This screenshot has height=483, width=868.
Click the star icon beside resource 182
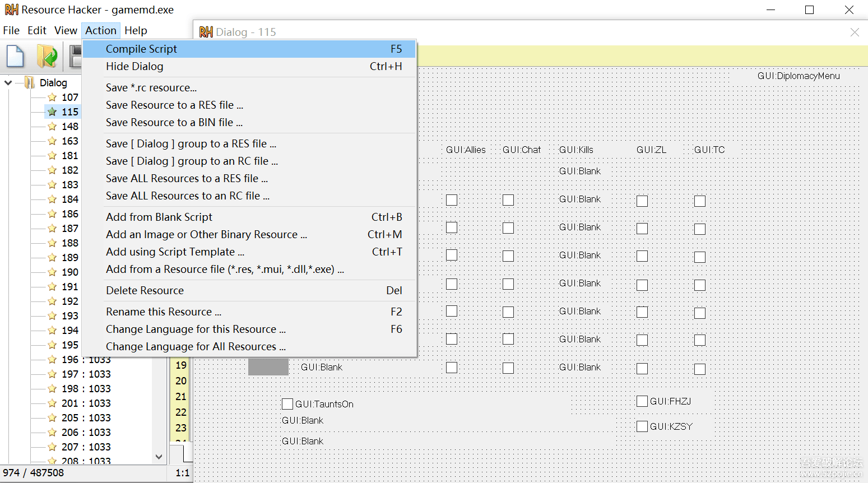click(x=52, y=170)
